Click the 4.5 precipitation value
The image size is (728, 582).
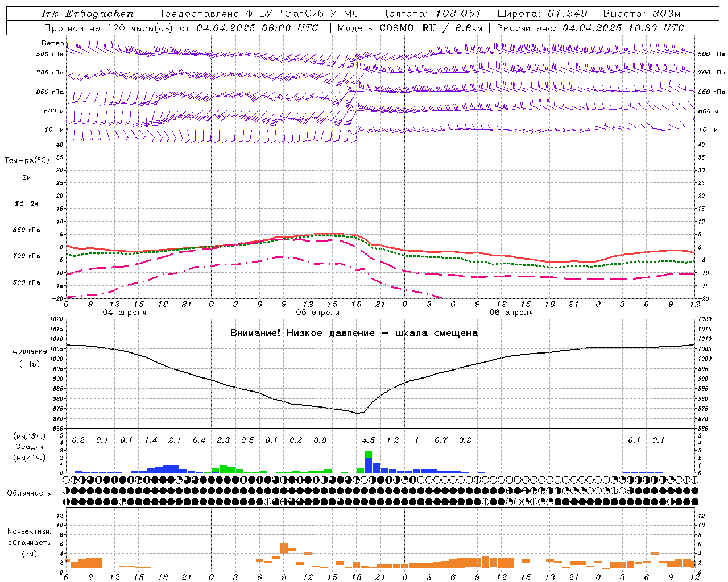(x=369, y=440)
